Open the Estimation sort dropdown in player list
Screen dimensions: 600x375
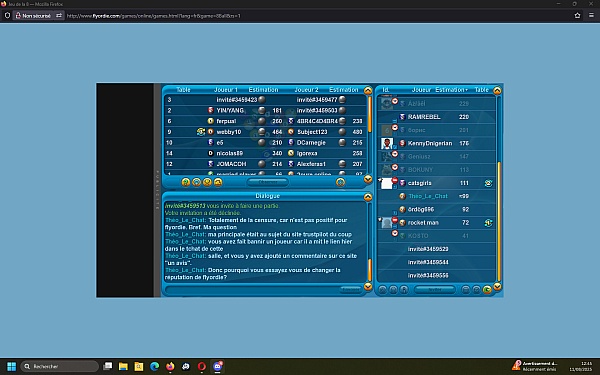(466, 90)
